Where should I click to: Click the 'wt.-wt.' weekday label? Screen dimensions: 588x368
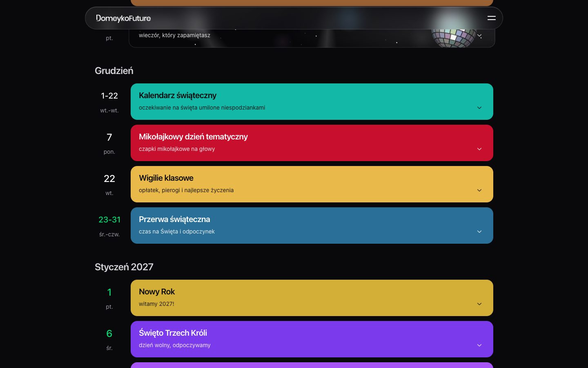coord(109,110)
